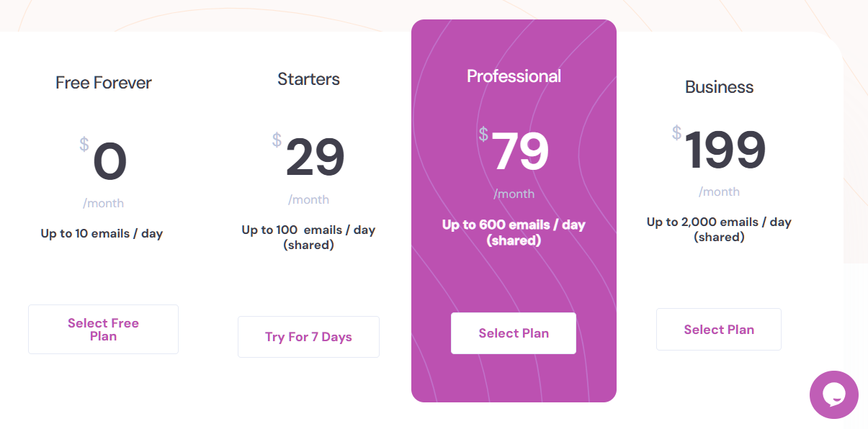Viewport: 868px width, 429px height.
Task: Click the /month label under 29
Action: 308,199
